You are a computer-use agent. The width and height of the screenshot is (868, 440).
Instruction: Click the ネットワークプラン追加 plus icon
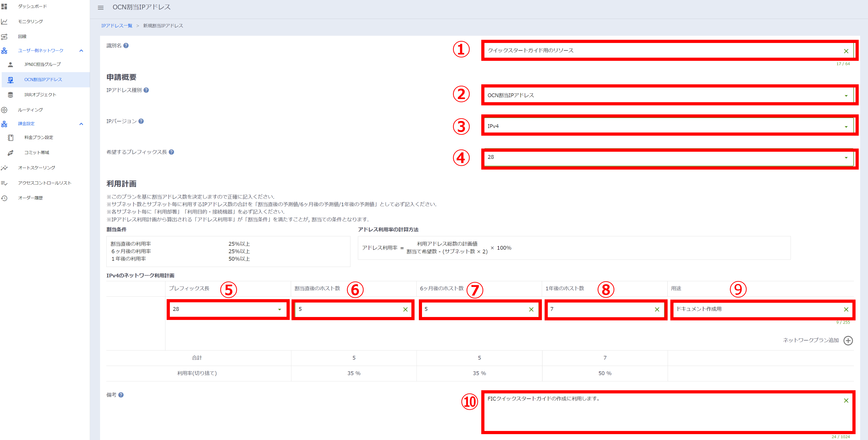(x=848, y=341)
